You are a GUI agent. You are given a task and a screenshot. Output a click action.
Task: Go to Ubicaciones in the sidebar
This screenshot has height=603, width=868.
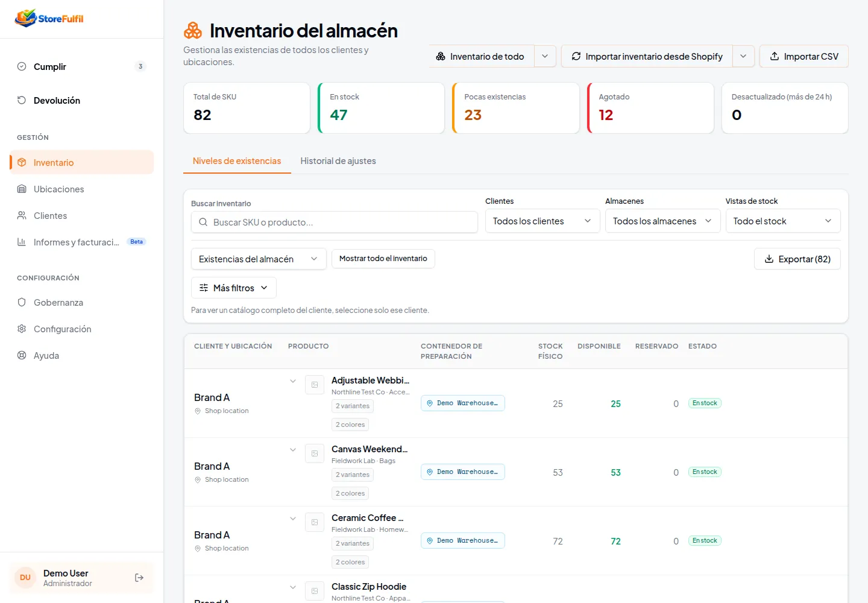point(82,189)
